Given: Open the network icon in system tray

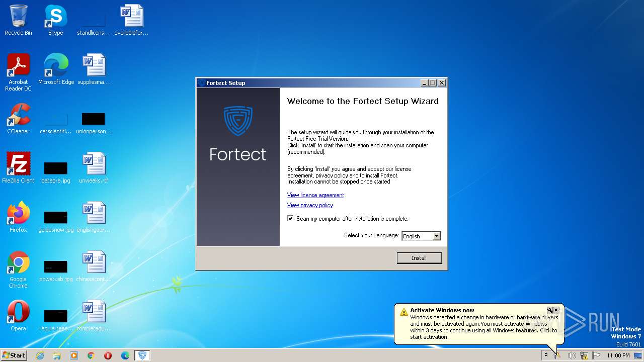Looking at the screenshot, I should tap(584, 355).
